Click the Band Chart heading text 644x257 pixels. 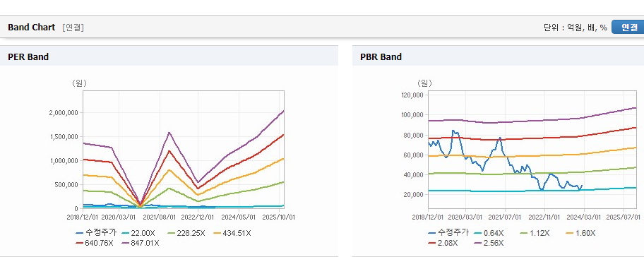[31, 28]
